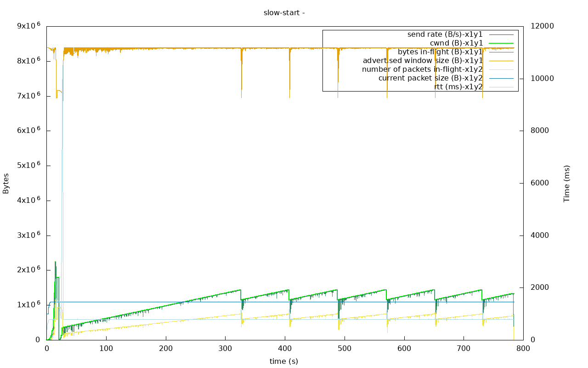This screenshot has width=588, height=368.
Task: Click the 400 x-axis tick label
Action: pyautogui.click(x=285, y=349)
